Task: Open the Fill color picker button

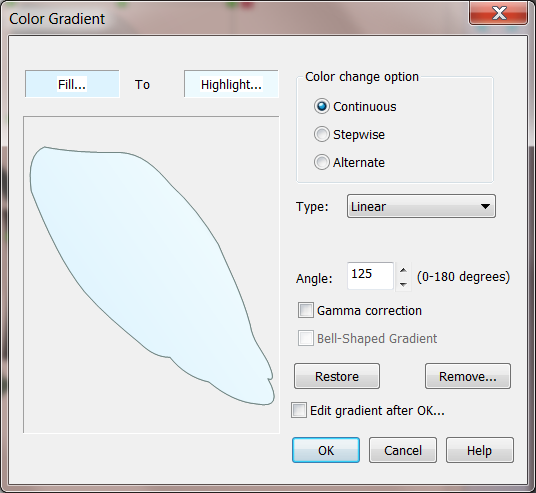Action: point(72,84)
